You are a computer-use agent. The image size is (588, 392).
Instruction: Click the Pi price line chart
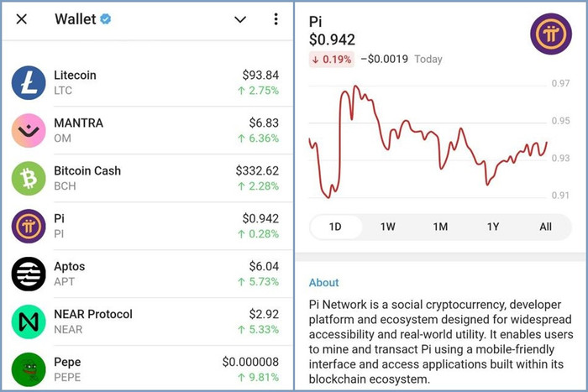click(428, 142)
